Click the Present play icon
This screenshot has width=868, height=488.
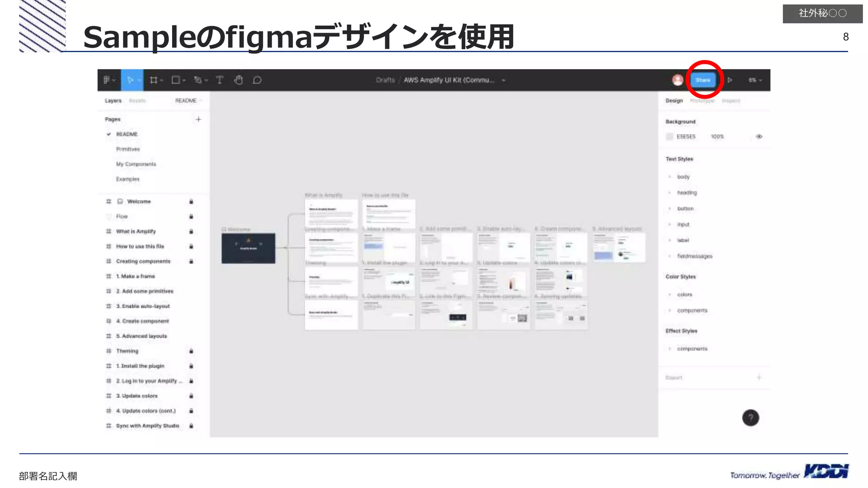(730, 80)
